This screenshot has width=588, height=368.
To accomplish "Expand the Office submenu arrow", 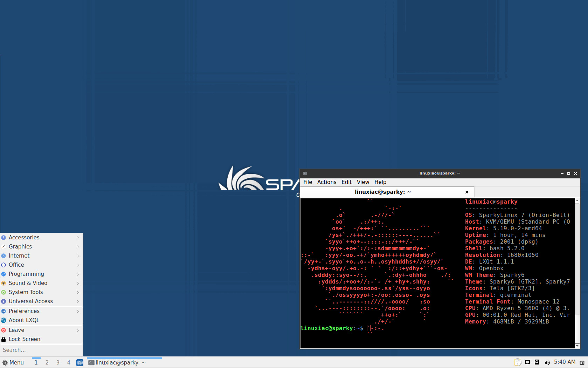I will [78, 265].
